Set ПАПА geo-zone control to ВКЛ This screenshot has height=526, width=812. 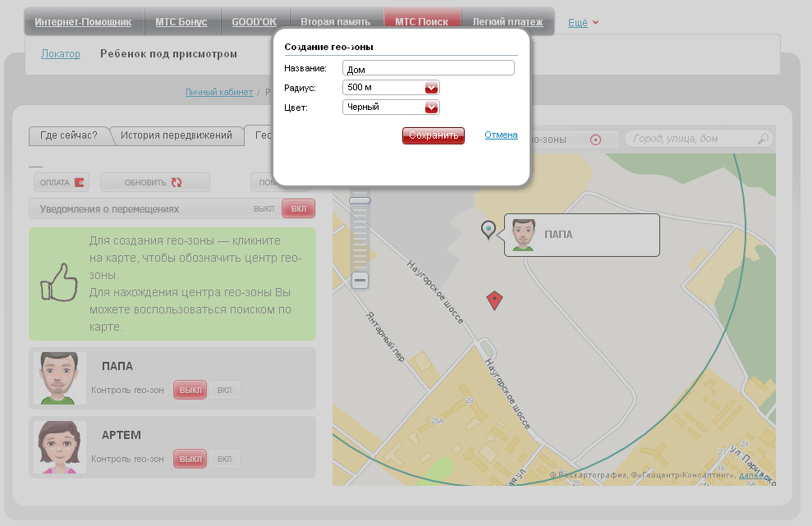click(x=224, y=390)
